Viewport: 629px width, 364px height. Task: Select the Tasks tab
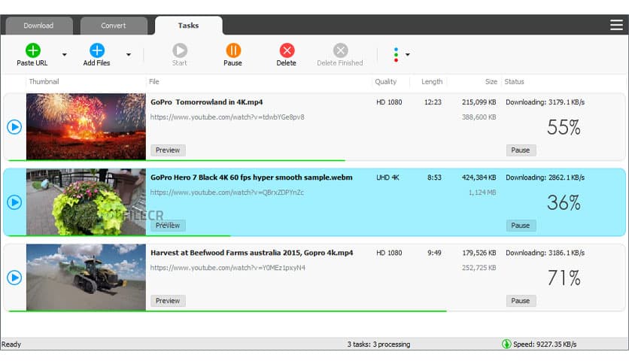coord(189,26)
